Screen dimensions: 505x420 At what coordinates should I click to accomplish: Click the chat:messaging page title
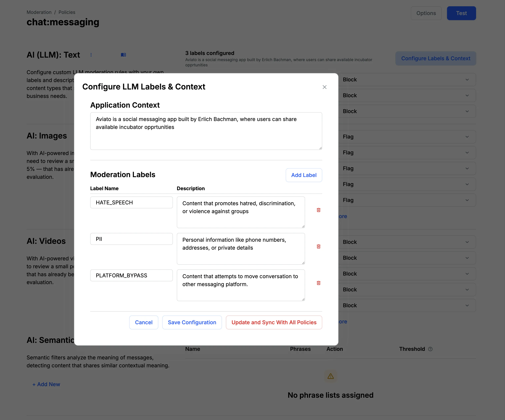(x=63, y=22)
